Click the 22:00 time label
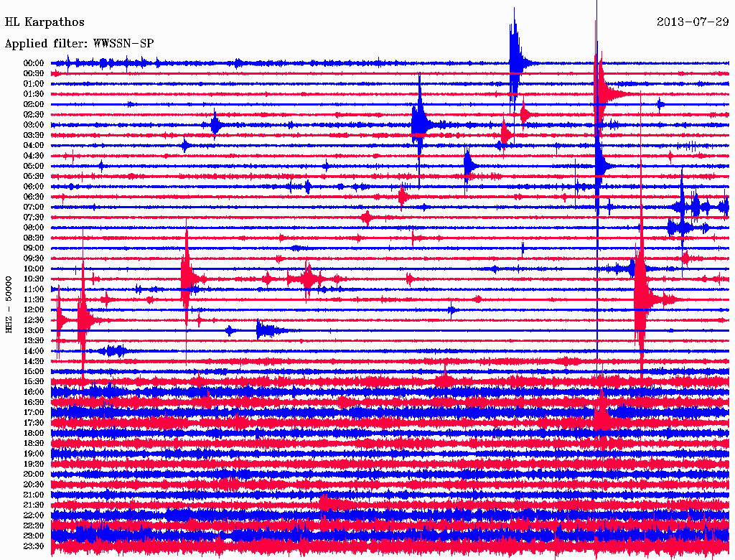Image resolution: width=735 pixels, height=560 pixels. pyautogui.click(x=34, y=515)
